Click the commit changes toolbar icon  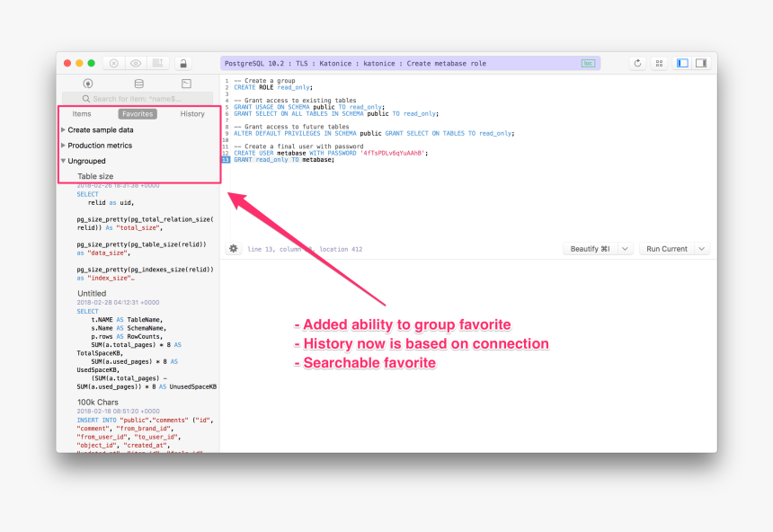157,64
